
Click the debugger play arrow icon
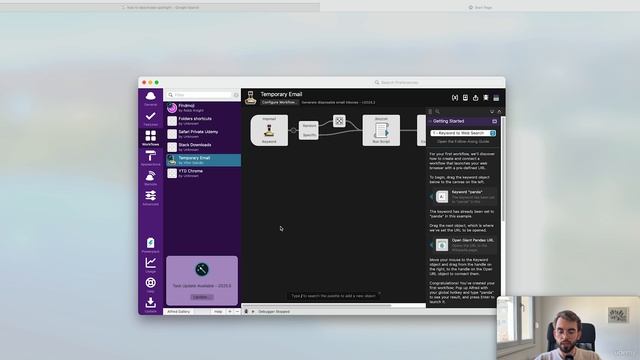(x=253, y=311)
